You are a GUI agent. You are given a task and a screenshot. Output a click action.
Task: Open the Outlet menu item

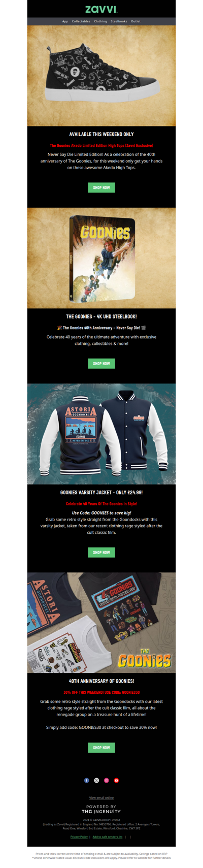(x=136, y=21)
